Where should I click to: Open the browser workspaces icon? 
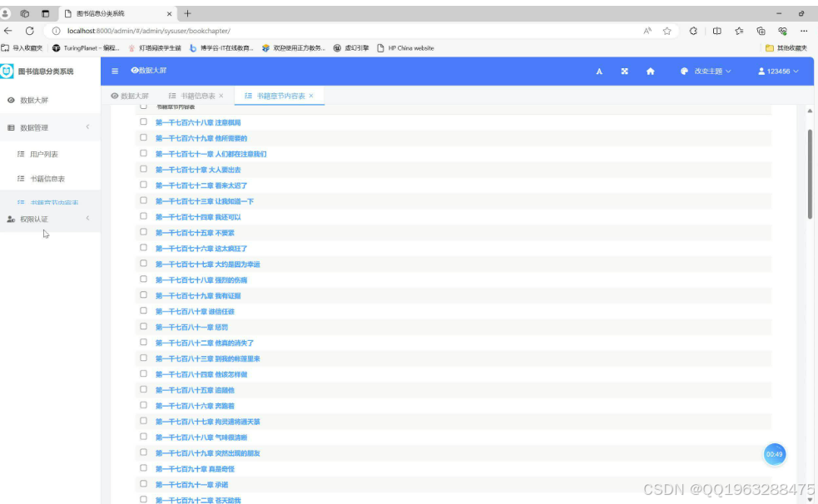pyautogui.click(x=24, y=13)
